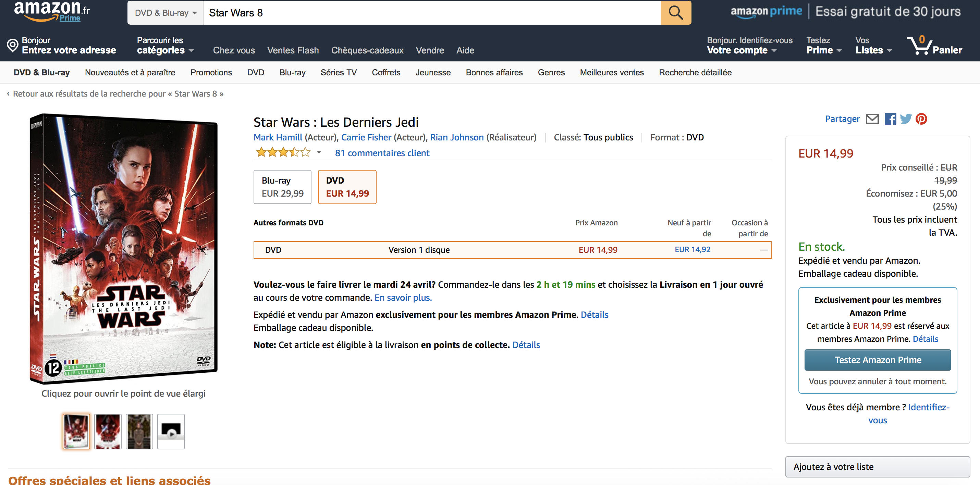Open the DVD & Blu-ray search category dropdown

point(166,13)
